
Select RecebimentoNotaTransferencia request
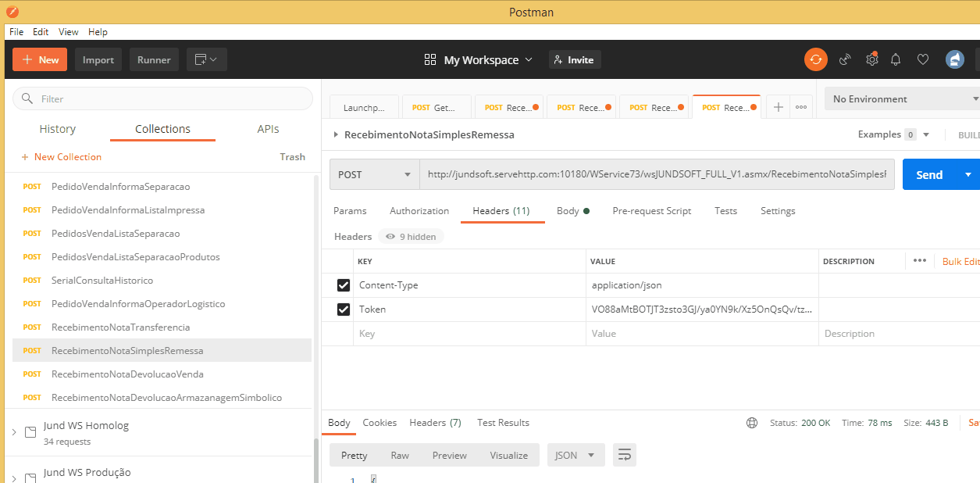(120, 327)
